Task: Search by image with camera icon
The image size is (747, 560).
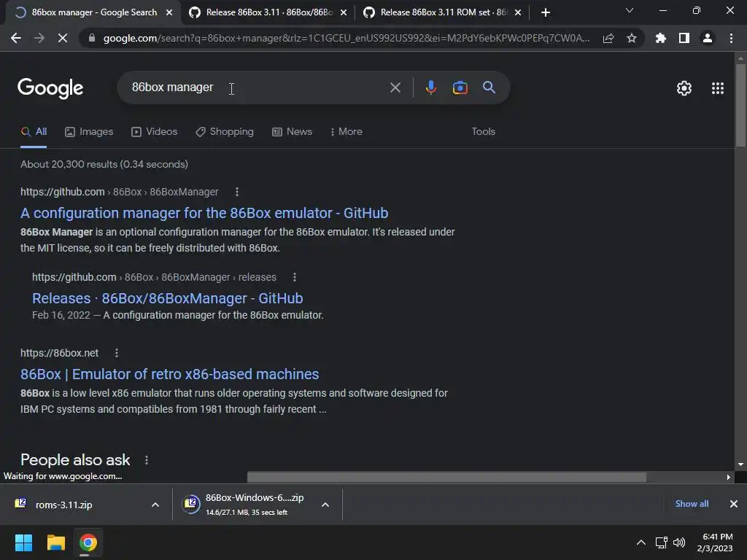Action: click(x=460, y=87)
